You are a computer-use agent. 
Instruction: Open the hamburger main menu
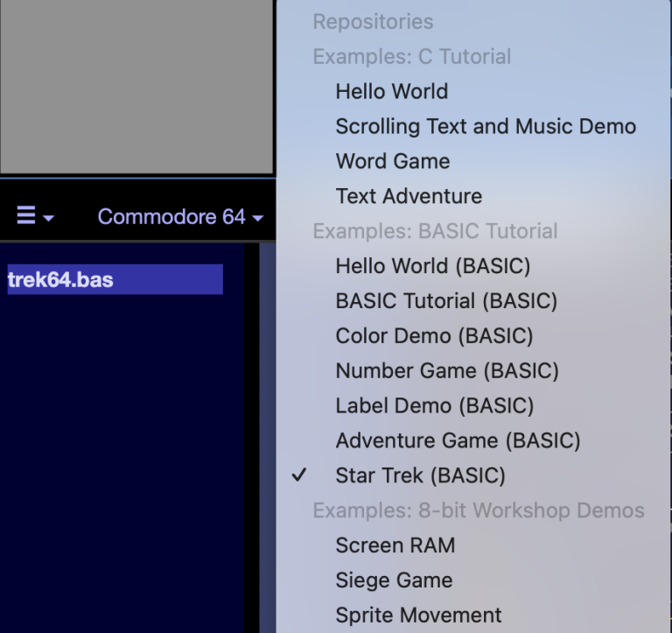point(35,215)
